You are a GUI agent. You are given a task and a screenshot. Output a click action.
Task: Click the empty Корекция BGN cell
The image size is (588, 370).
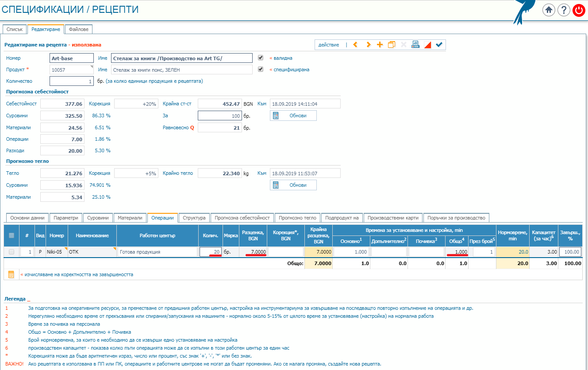[286, 252]
